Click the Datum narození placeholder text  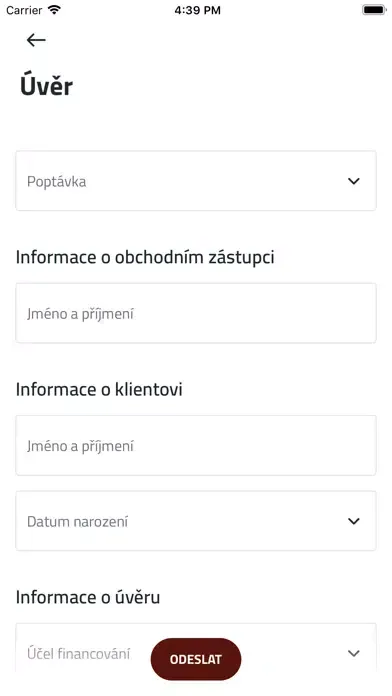pyautogui.click(x=77, y=522)
